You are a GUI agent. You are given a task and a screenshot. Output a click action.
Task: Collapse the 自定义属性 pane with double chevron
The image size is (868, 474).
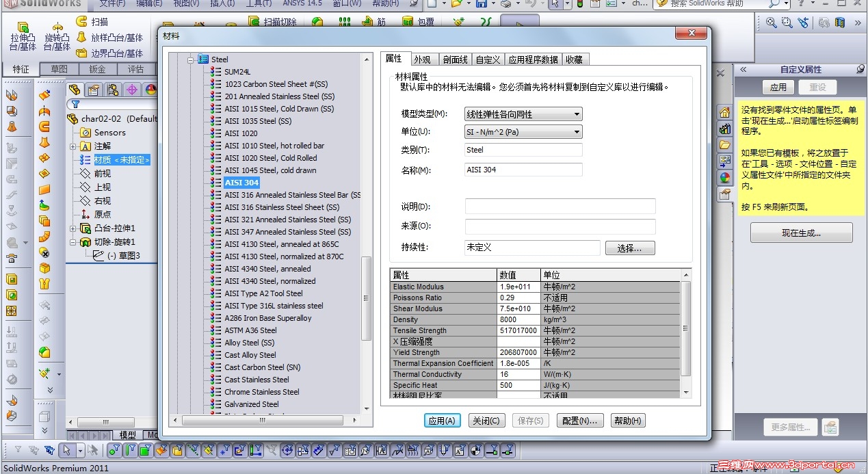pyautogui.click(x=743, y=70)
